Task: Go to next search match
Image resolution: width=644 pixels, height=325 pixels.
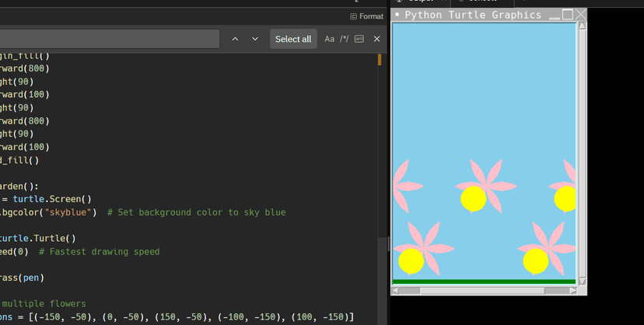Action: pyautogui.click(x=255, y=39)
